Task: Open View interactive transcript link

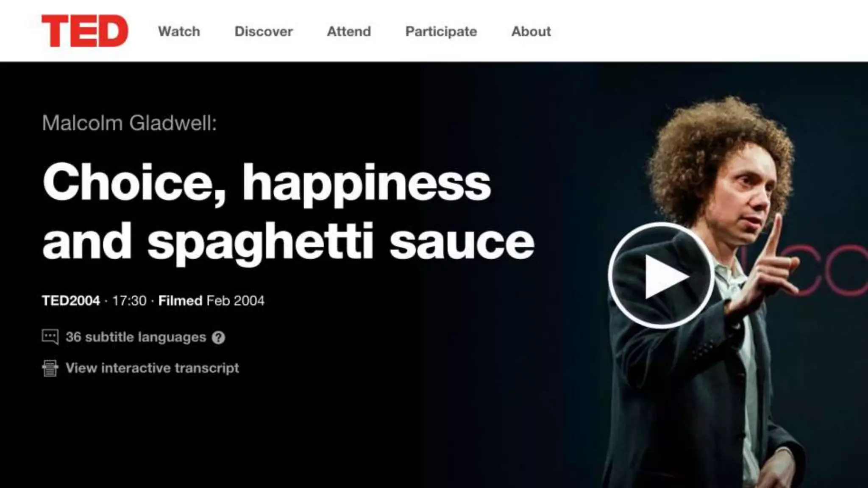Action: point(152,368)
